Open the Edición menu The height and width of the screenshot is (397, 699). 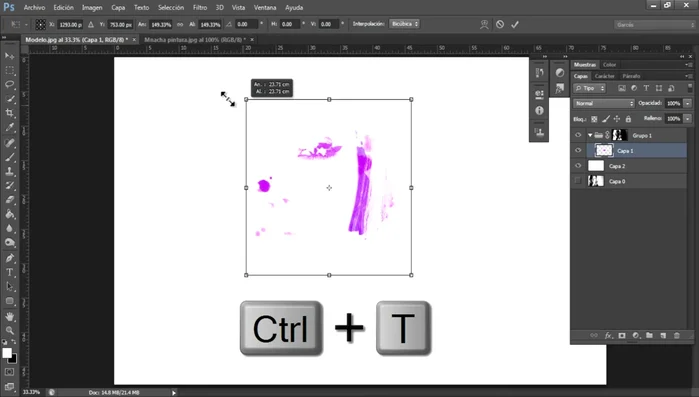pos(63,8)
